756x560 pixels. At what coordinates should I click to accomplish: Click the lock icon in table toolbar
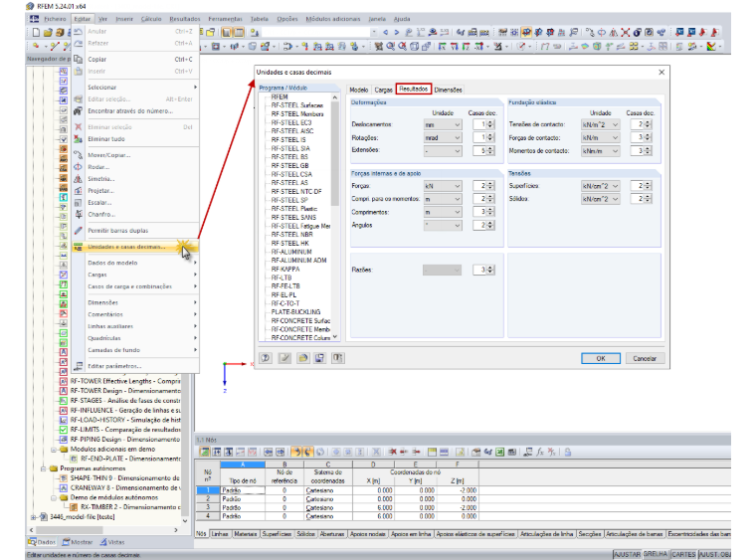pos(568,452)
